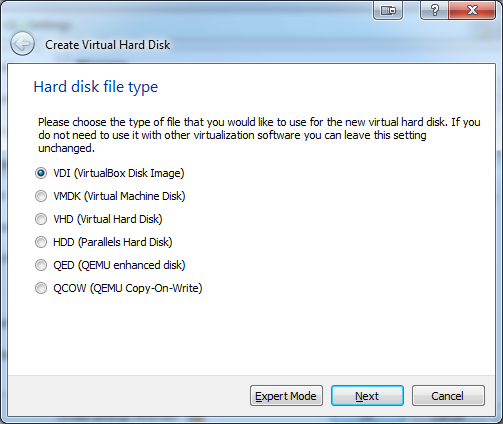Click the 'Hard disk file type' heading
Screen dimensions: 503x424
coord(96,87)
